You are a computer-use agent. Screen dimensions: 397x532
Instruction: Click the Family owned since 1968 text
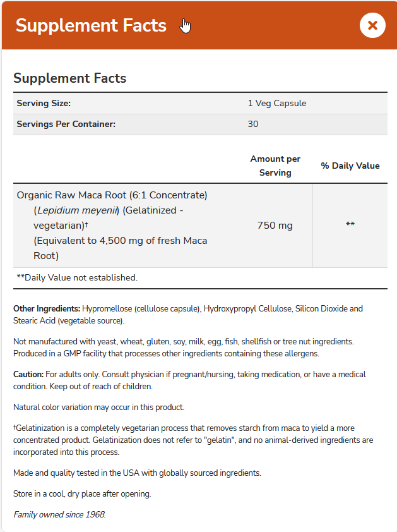59,514
